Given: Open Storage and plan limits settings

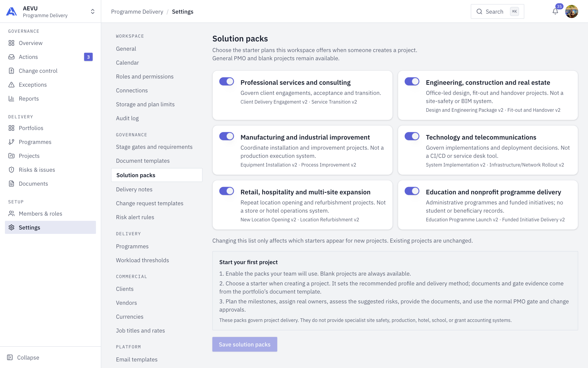Looking at the screenshot, I should [x=145, y=104].
